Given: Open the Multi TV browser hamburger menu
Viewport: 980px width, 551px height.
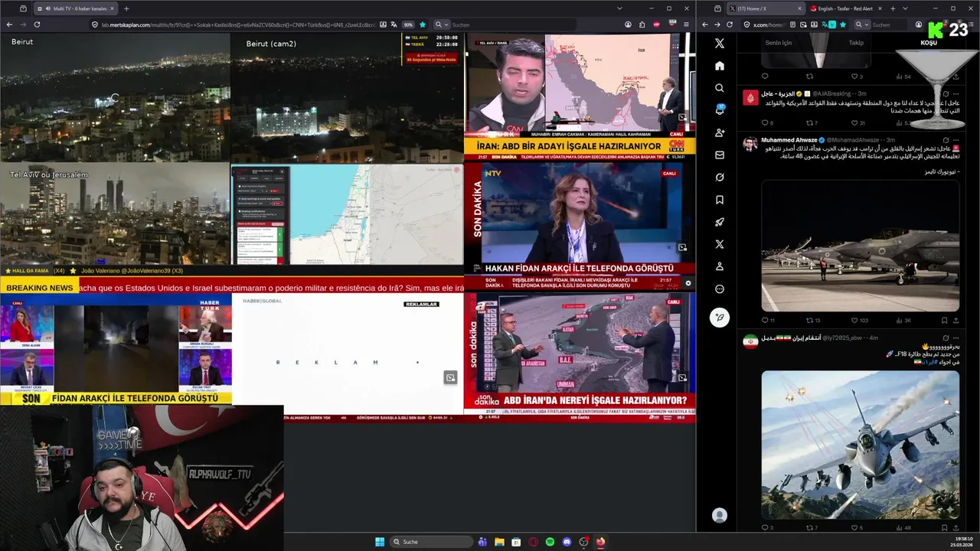Looking at the screenshot, I should (x=685, y=24).
